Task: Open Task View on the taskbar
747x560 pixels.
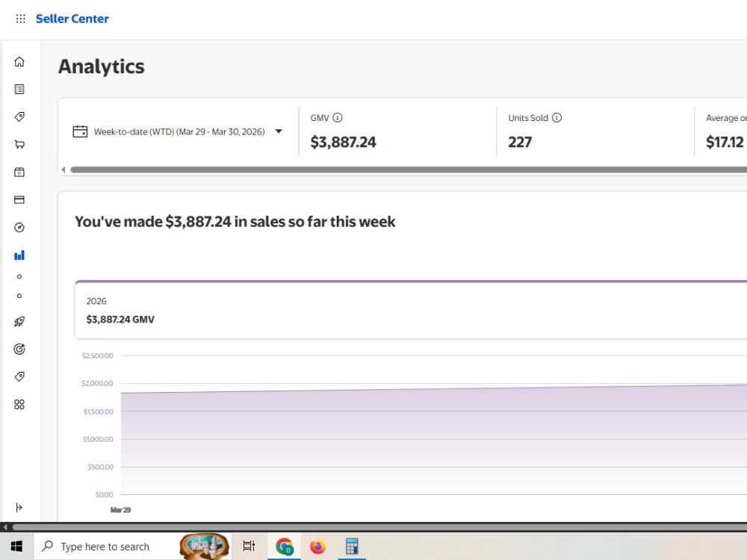Action: click(249, 547)
